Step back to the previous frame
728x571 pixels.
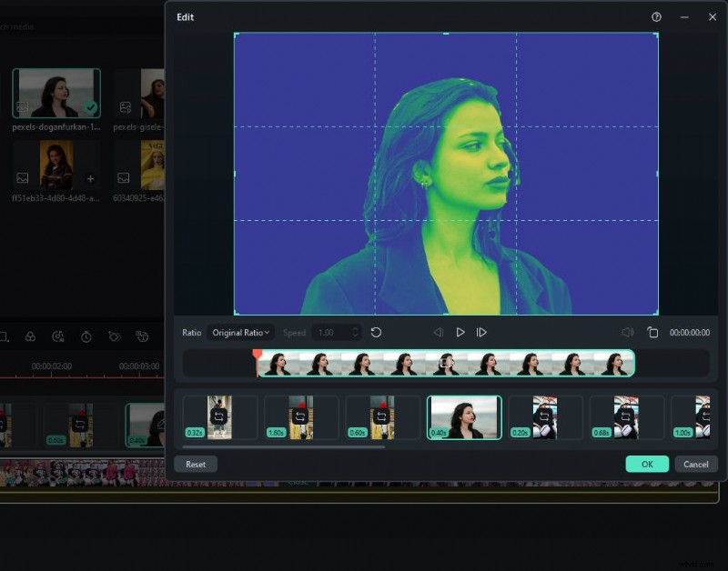coord(439,333)
